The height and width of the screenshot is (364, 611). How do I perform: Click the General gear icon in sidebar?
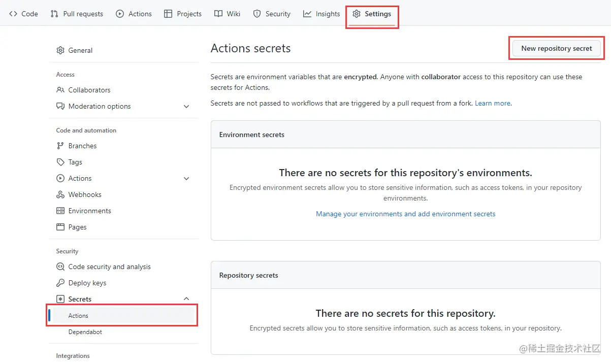tap(60, 50)
